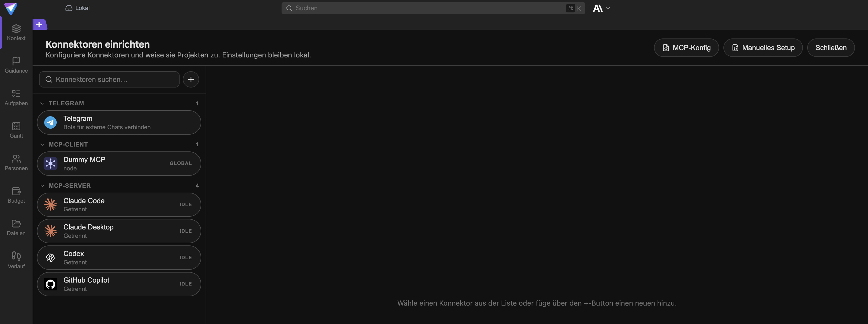
Task: Select the Claude Desktop connector
Action: tap(119, 231)
